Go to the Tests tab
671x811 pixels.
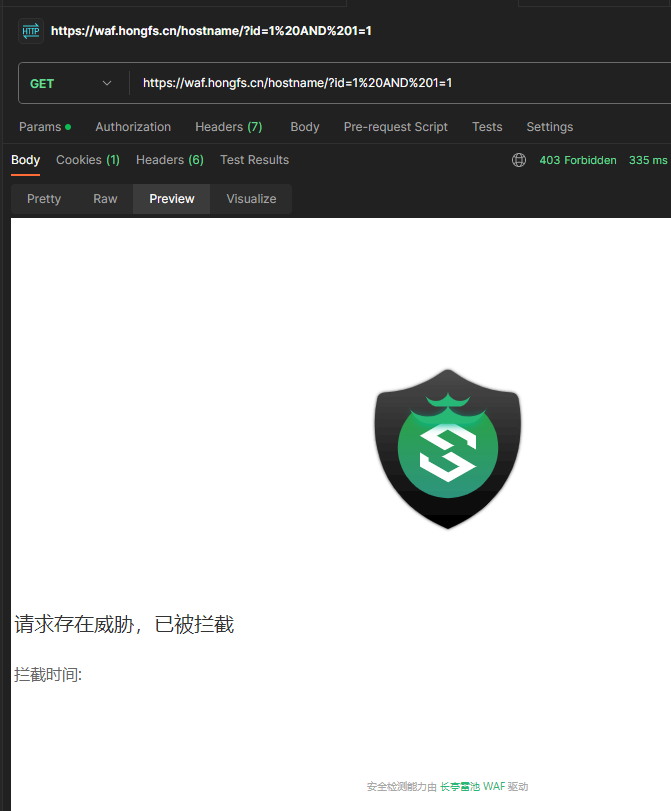[487, 127]
